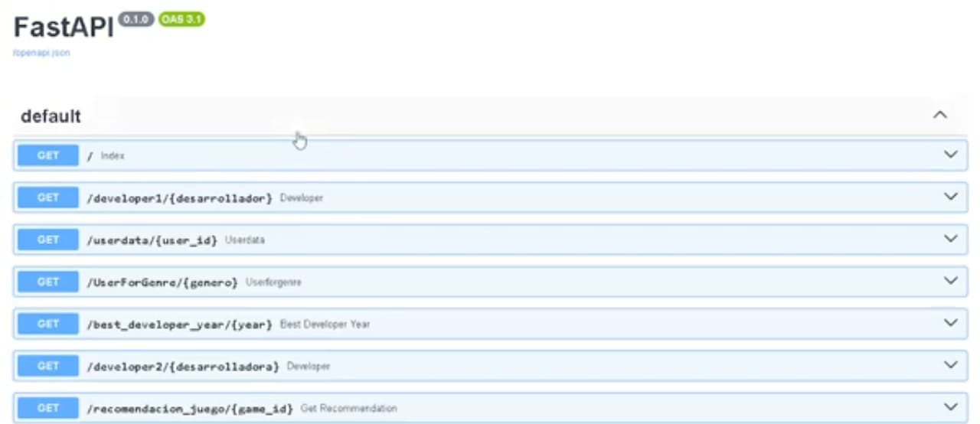The width and height of the screenshot is (980, 424).
Task: Click the Get Recommendation summary label
Action: (x=349, y=408)
